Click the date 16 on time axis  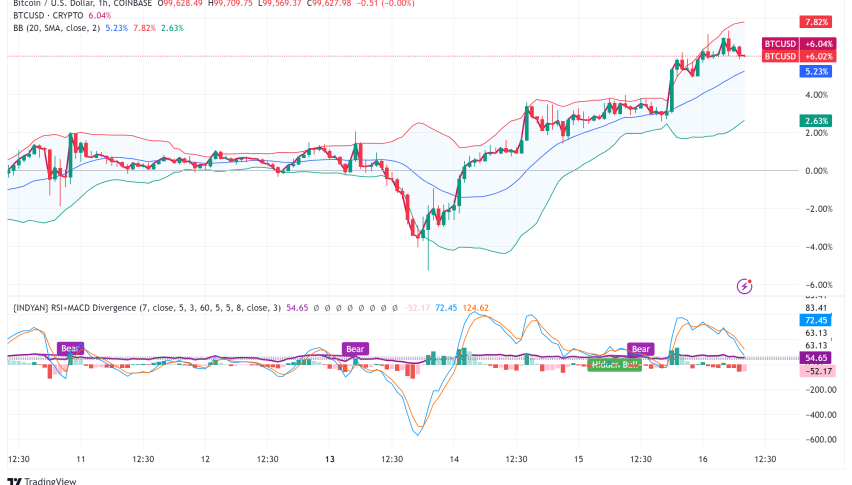coord(703,459)
